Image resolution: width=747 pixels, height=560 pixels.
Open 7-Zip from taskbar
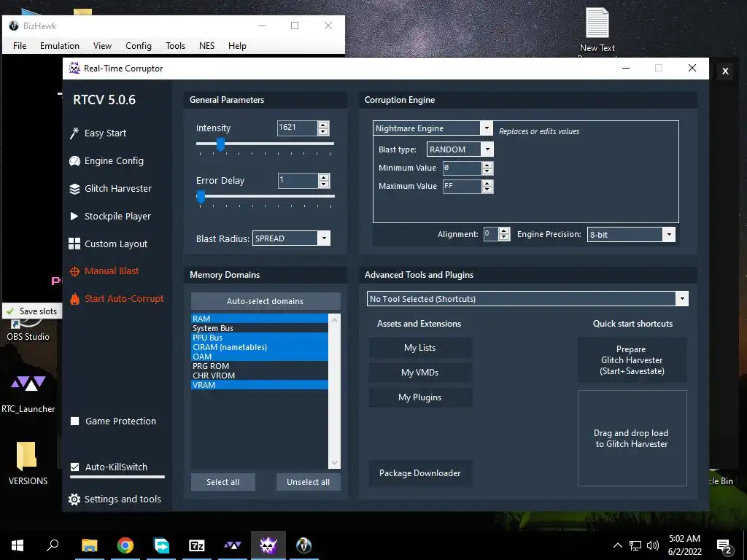coord(197,545)
